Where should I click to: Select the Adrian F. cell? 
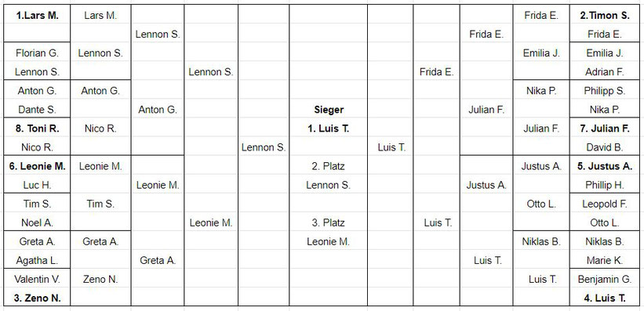coord(605,72)
